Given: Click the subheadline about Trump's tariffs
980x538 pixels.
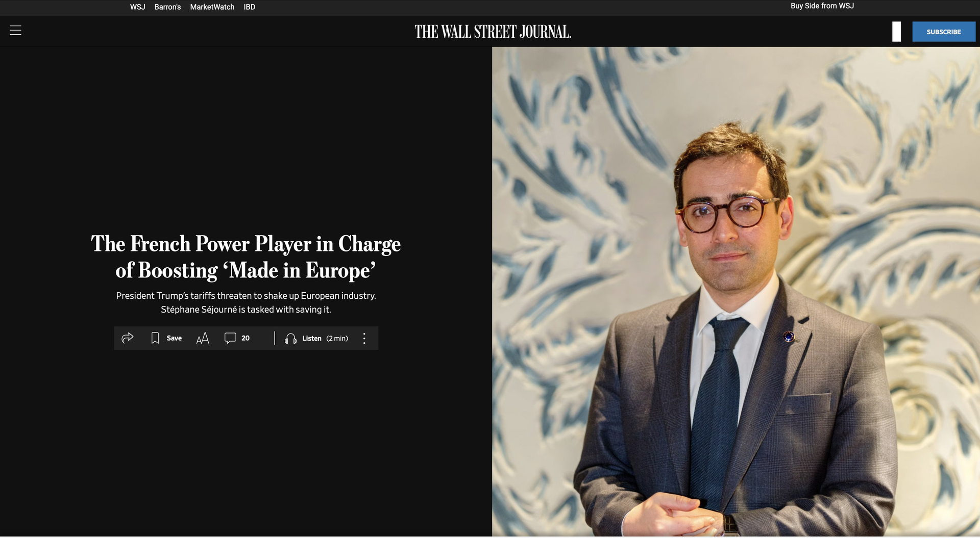Looking at the screenshot, I should [x=246, y=302].
